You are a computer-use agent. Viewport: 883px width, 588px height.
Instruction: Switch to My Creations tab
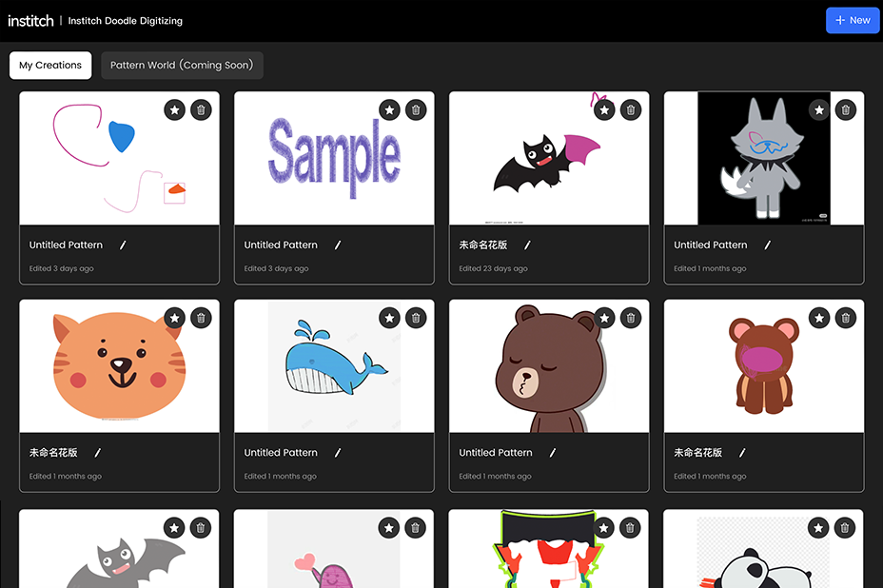(50, 66)
